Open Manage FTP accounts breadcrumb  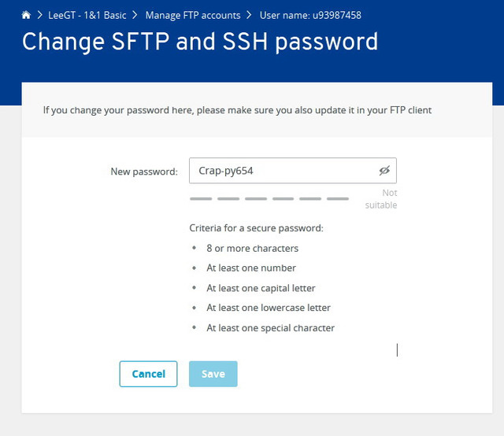tap(193, 15)
